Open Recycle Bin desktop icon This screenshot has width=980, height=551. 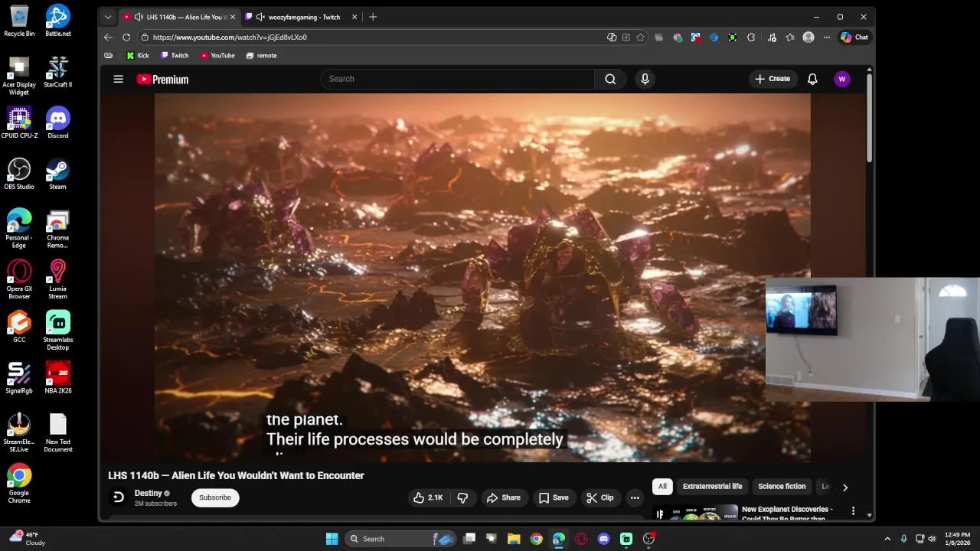[19, 21]
